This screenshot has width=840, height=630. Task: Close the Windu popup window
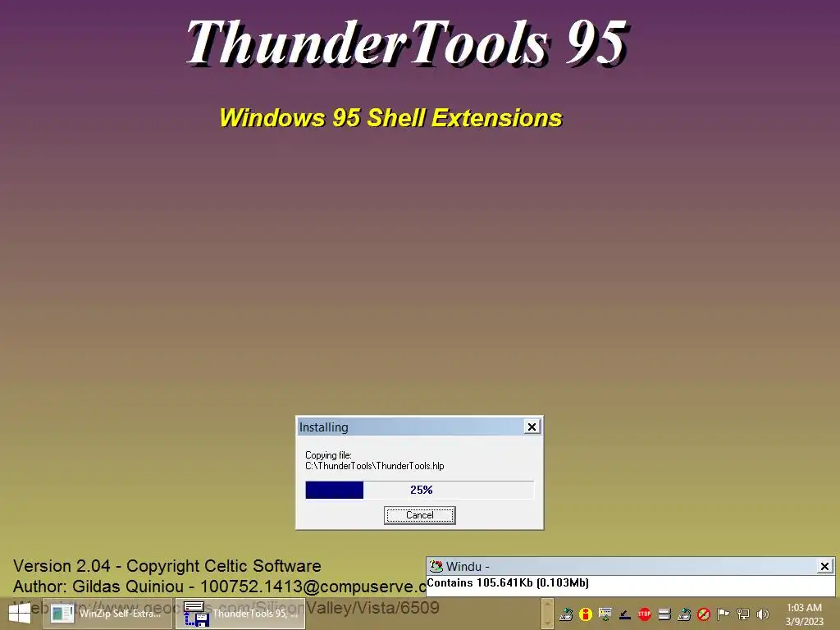825,566
